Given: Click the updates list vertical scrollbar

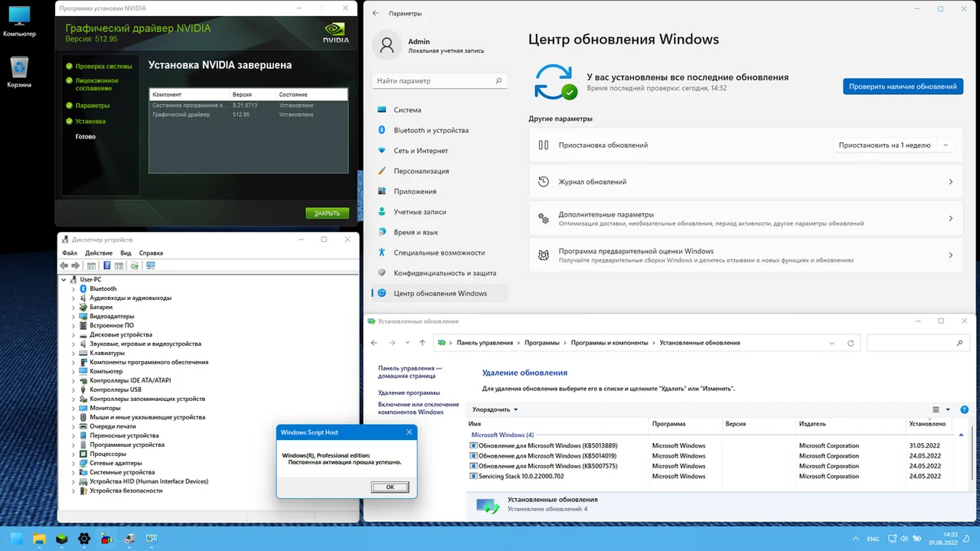Looking at the screenshot, I should click(x=973, y=452).
